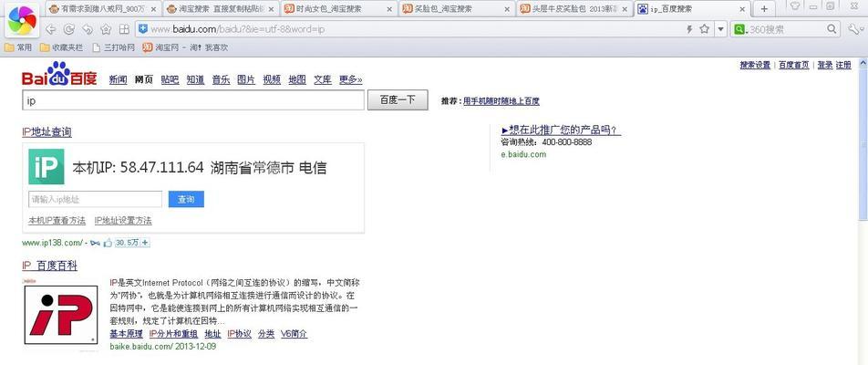Image resolution: width=868 pixels, height=365 pixels.
Task: Click the red iP thumbnail image
Action: click(x=61, y=315)
